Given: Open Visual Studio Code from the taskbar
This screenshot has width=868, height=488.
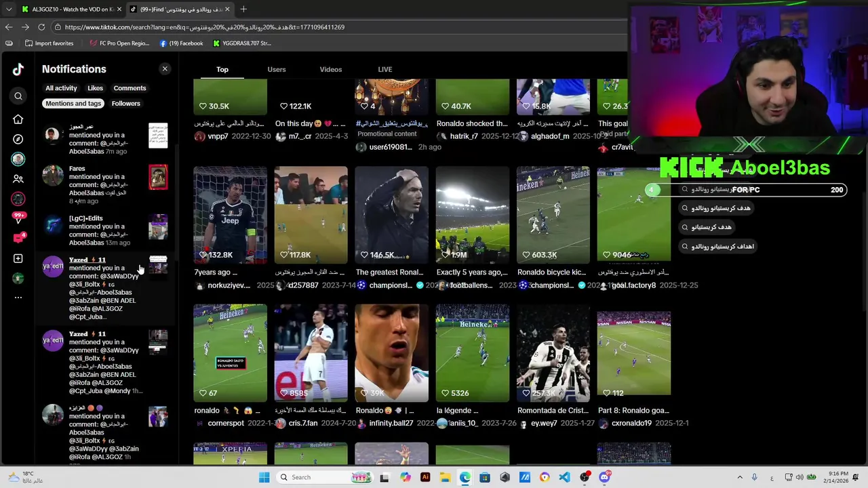Looking at the screenshot, I should (x=565, y=477).
